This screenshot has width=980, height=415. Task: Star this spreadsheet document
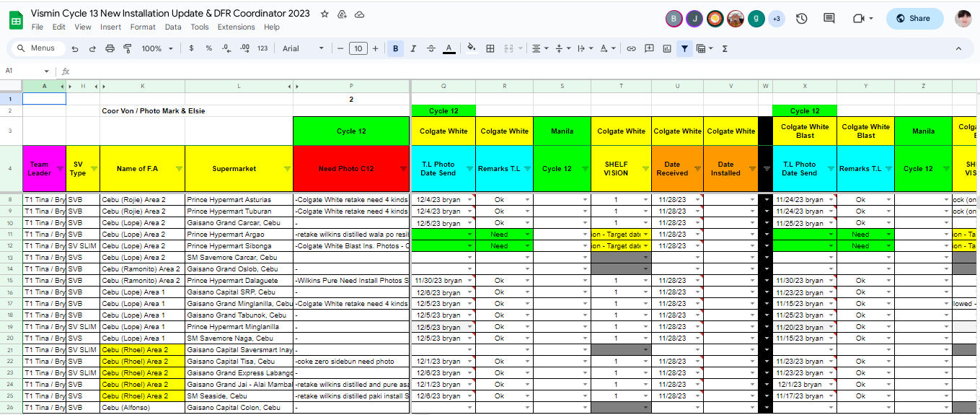(x=325, y=14)
